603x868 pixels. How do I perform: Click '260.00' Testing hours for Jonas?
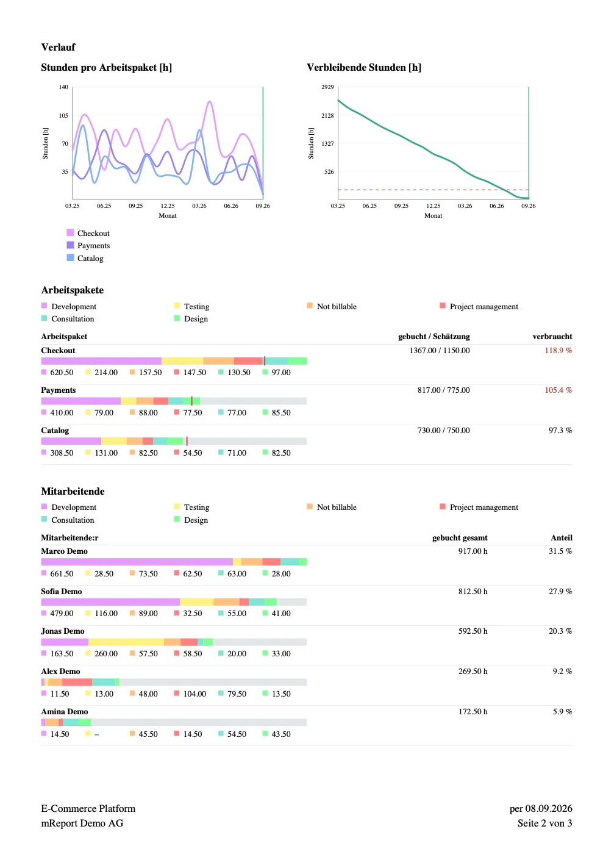point(106,653)
